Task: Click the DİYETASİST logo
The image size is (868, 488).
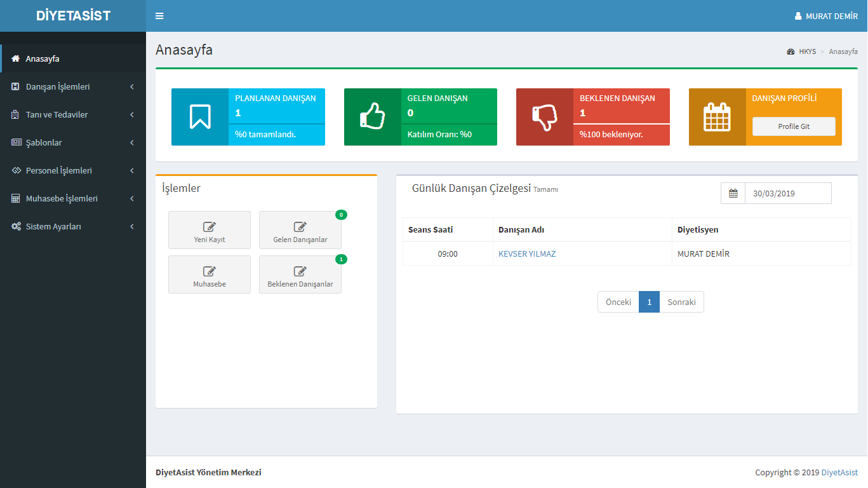Action: click(x=73, y=16)
